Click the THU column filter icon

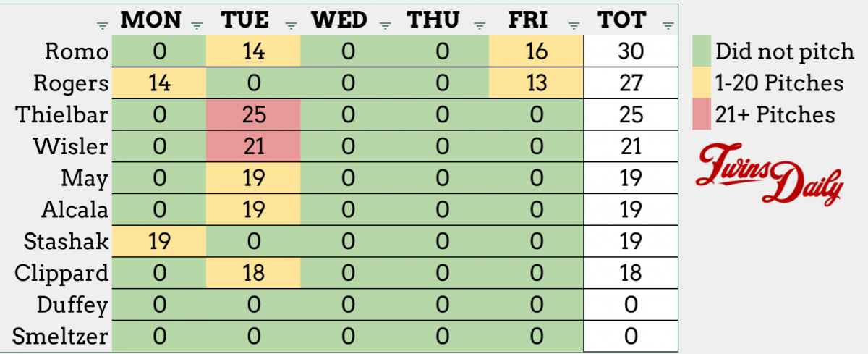479,26
